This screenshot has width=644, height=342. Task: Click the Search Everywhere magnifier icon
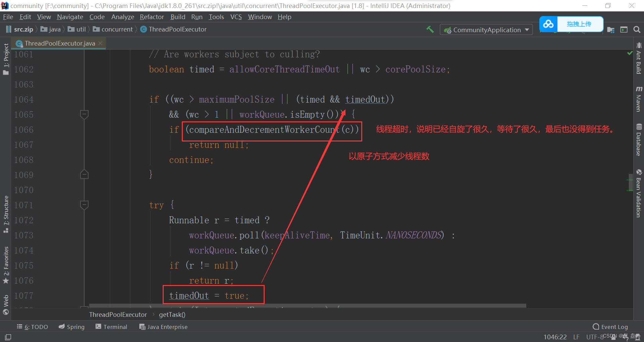coord(637,30)
